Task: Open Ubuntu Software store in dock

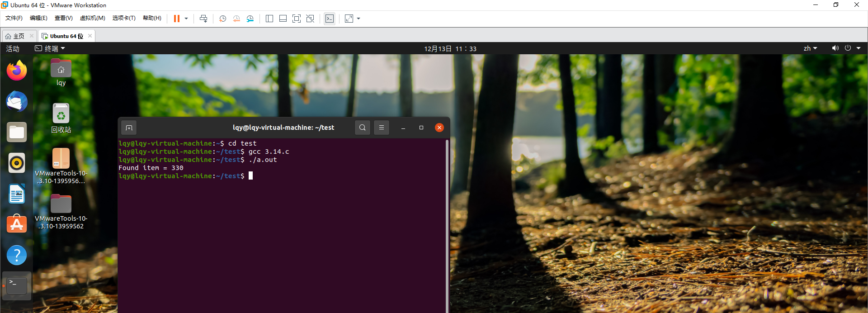Action: [17, 224]
